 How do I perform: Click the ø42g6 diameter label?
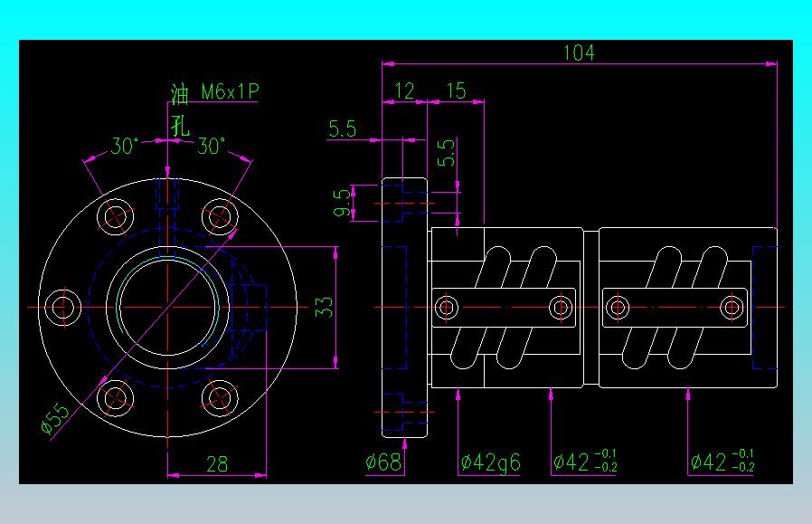(x=490, y=462)
